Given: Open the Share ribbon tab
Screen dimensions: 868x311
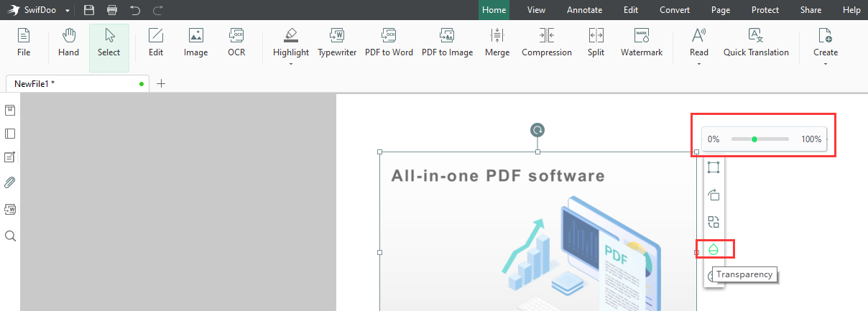Looking at the screenshot, I should coord(811,10).
